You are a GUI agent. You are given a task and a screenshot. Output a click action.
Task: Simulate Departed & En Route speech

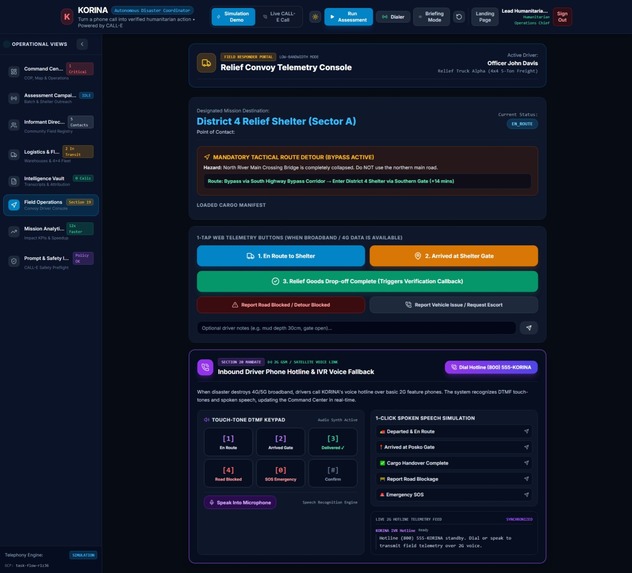point(454,432)
